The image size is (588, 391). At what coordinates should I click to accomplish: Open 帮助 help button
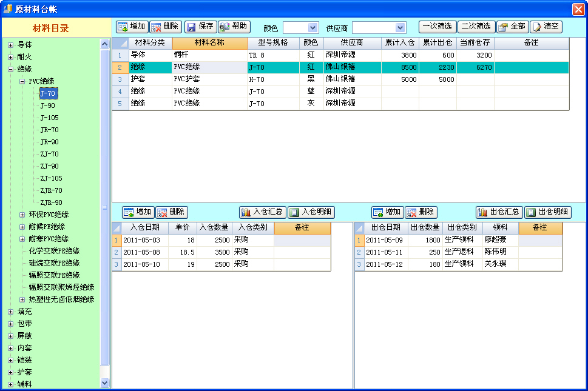(234, 27)
